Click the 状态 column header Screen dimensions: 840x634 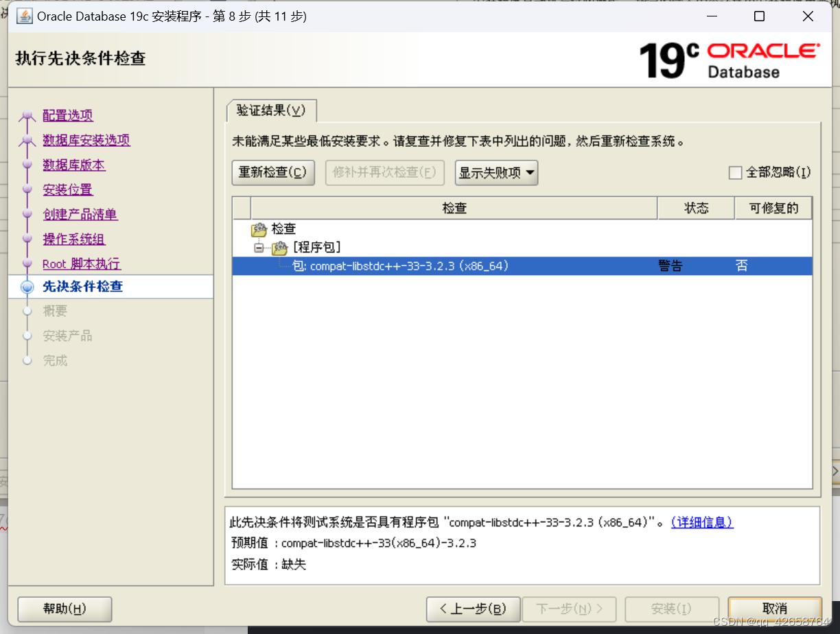coord(696,208)
